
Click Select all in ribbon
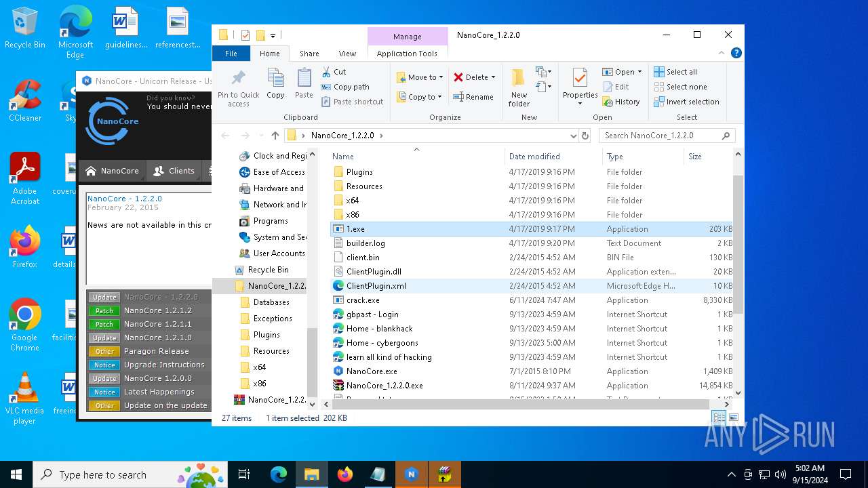pyautogui.click(x=675, y=72)
